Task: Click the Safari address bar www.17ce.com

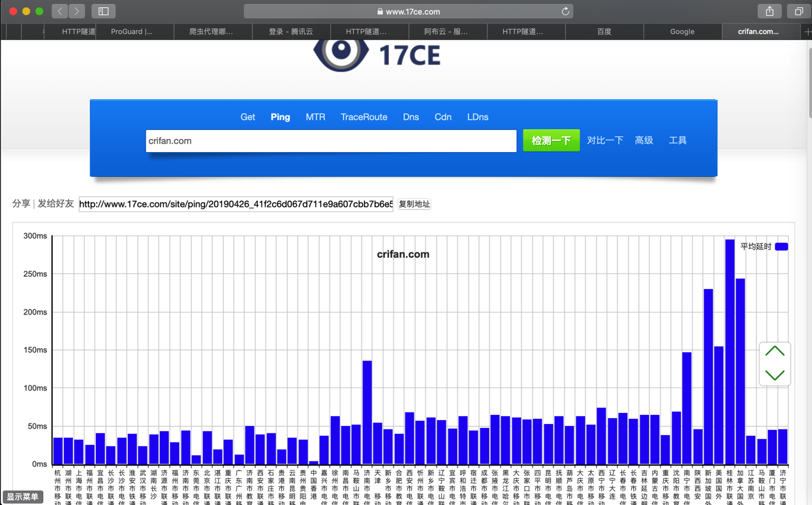Action: pos(409,11)
